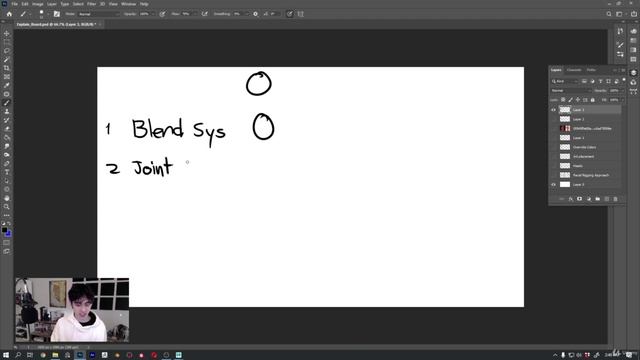Open the Window menu

(128, 4)
